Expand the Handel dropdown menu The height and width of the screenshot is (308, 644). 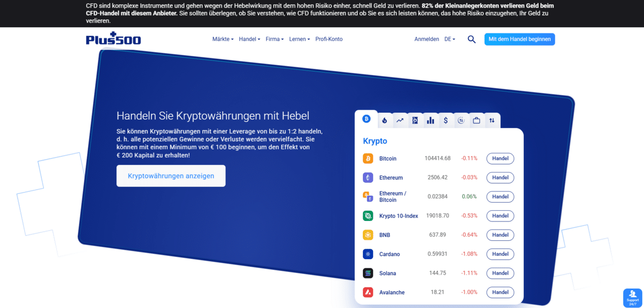250,39
